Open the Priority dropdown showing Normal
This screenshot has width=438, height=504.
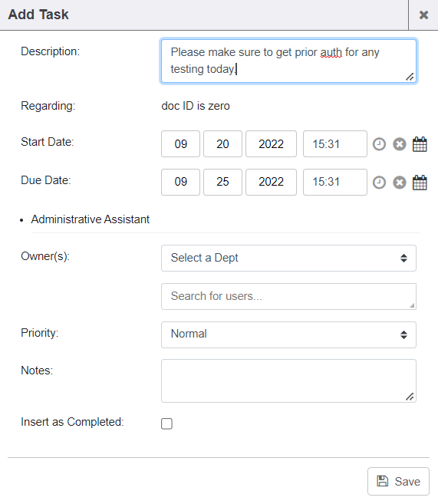[x=288, y=334]
